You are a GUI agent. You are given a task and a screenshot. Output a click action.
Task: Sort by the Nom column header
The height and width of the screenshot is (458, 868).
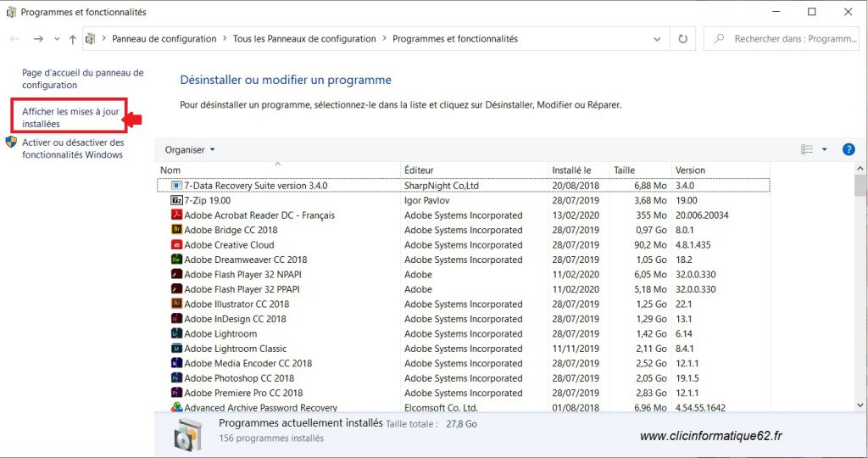(278, 170)
